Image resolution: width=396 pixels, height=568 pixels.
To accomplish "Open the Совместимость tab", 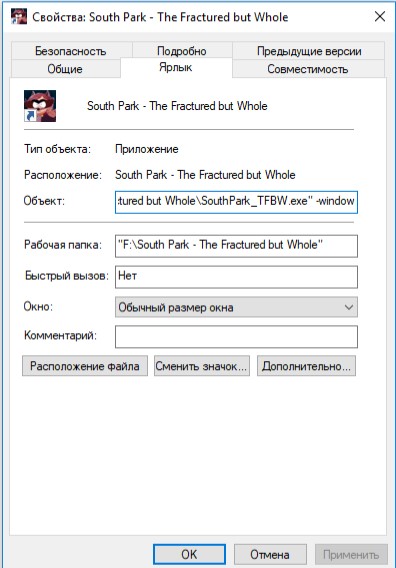I will tap(308, 68).
